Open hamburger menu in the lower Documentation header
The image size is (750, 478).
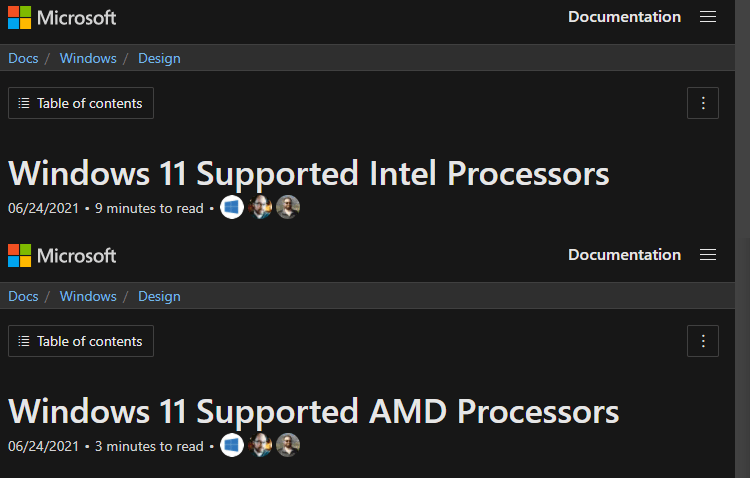tap(708, 255)
